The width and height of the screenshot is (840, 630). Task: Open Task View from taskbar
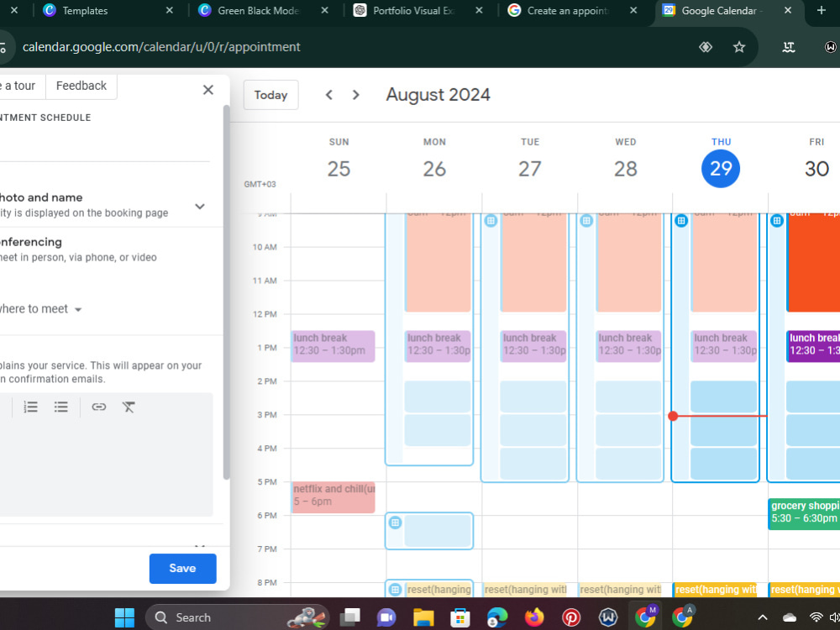(x=350, y=617)
